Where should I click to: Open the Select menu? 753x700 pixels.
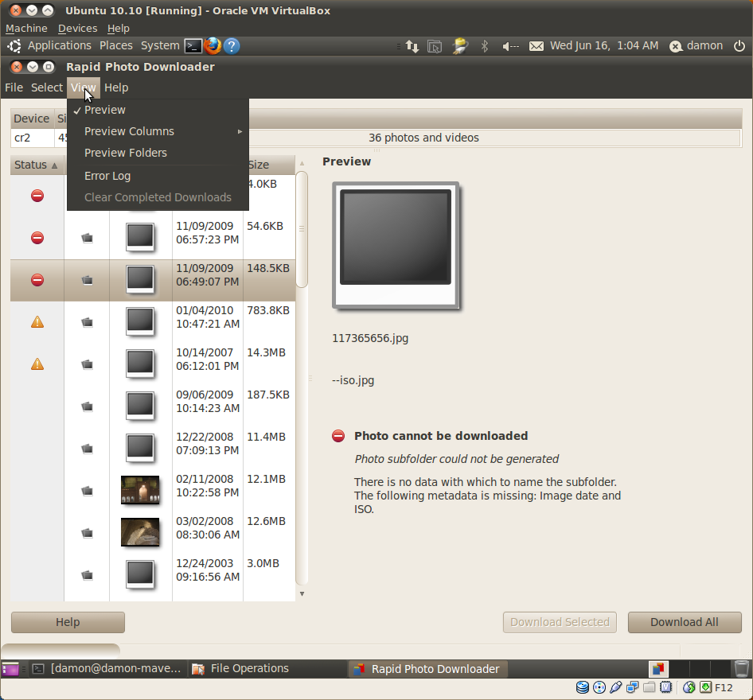pos(46,87)
